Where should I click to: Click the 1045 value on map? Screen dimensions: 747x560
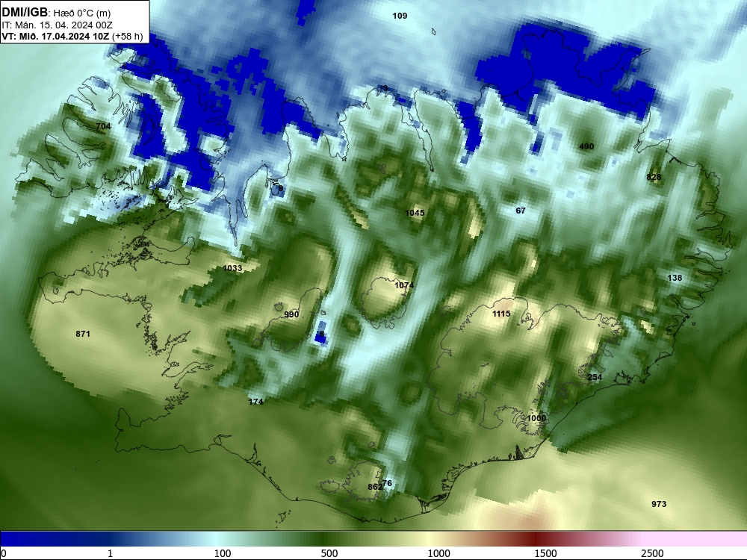click(x=415, y=213)
